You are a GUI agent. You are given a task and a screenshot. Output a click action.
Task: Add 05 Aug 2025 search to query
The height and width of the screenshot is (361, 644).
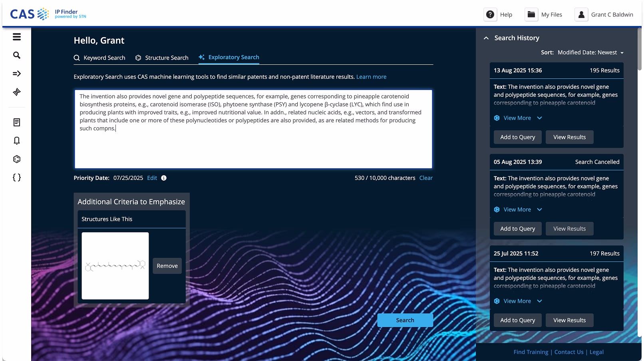[518, 229]
